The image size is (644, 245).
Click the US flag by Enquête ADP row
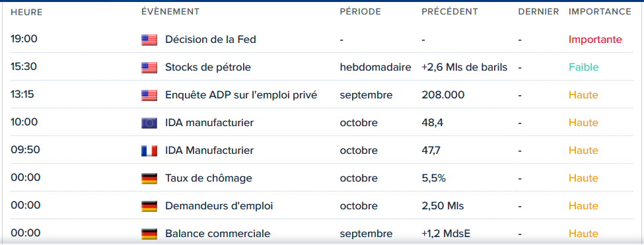tap(149, 96)
